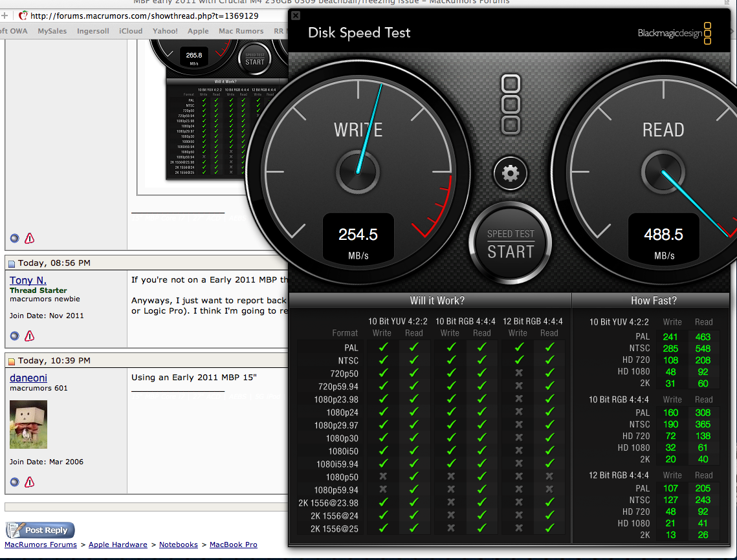737x560 pixels.
Task: Open the Yahoo! bookmark
Action: [165, 31]
